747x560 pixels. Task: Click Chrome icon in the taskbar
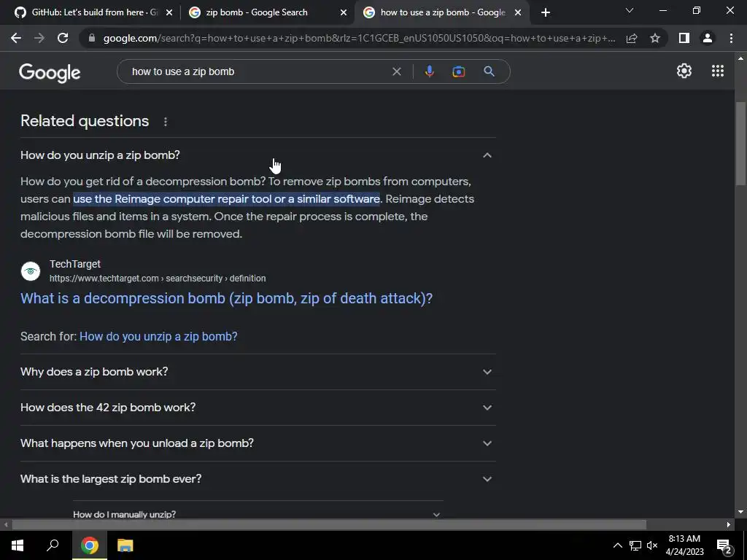90,545
